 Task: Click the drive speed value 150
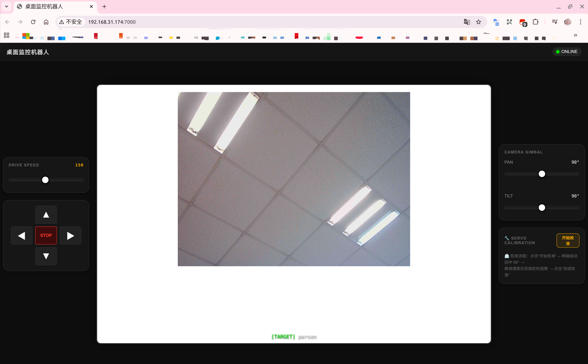click(x=79, y=165)
